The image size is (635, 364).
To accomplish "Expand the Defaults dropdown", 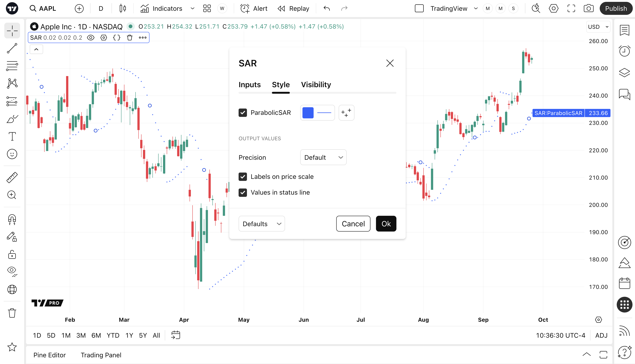I will tap(261, 224).
